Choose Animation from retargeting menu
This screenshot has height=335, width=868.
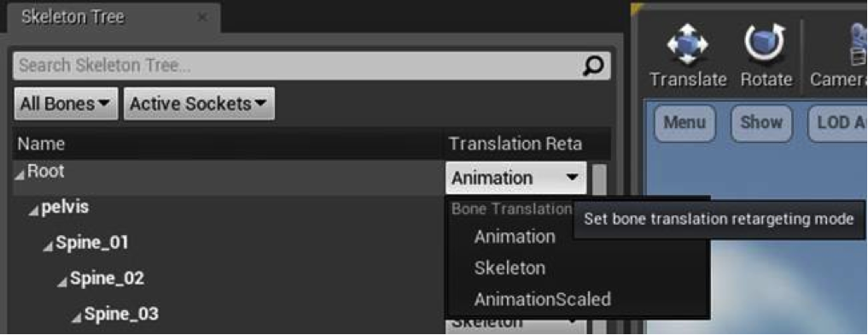[515, 237]
